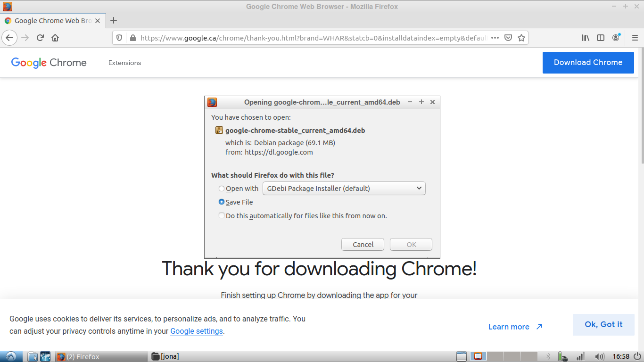Click the show desktop taskbar icon

[x=462, y=356]
